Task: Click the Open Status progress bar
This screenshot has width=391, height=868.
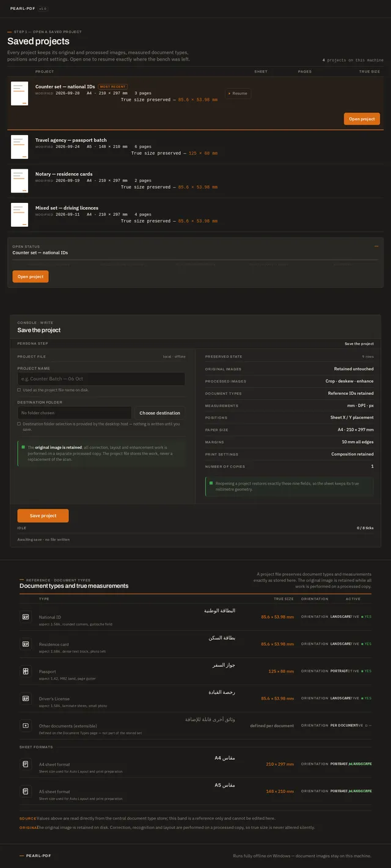Action: [x=195, y=260]
